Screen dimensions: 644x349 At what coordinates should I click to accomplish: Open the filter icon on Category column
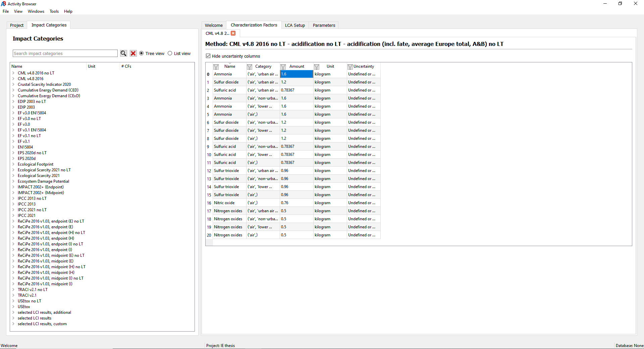pos(250,67)
